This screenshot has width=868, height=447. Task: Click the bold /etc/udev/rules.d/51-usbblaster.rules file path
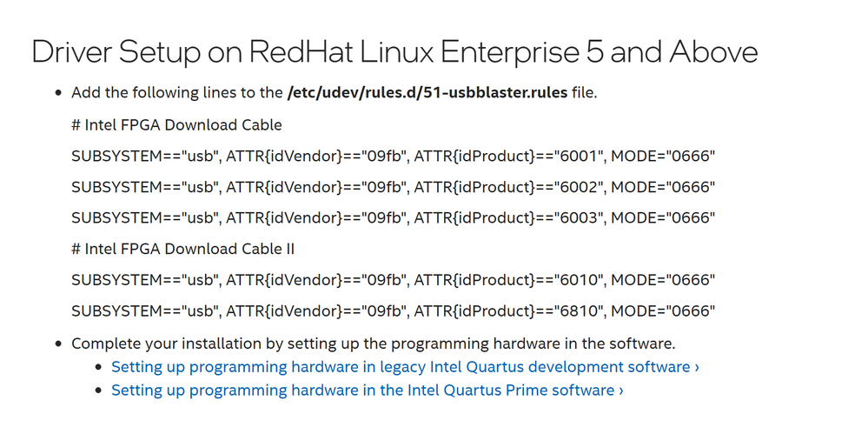(x=427, y=93)
